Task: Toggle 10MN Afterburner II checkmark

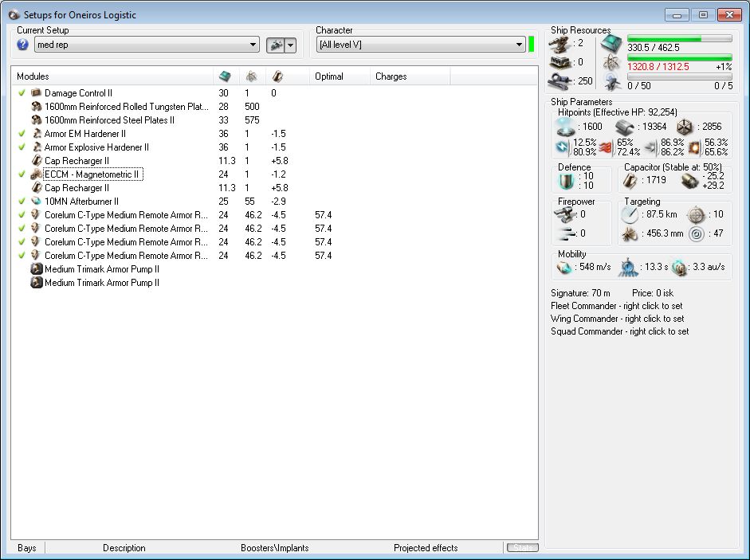Action: click(22, 202)
